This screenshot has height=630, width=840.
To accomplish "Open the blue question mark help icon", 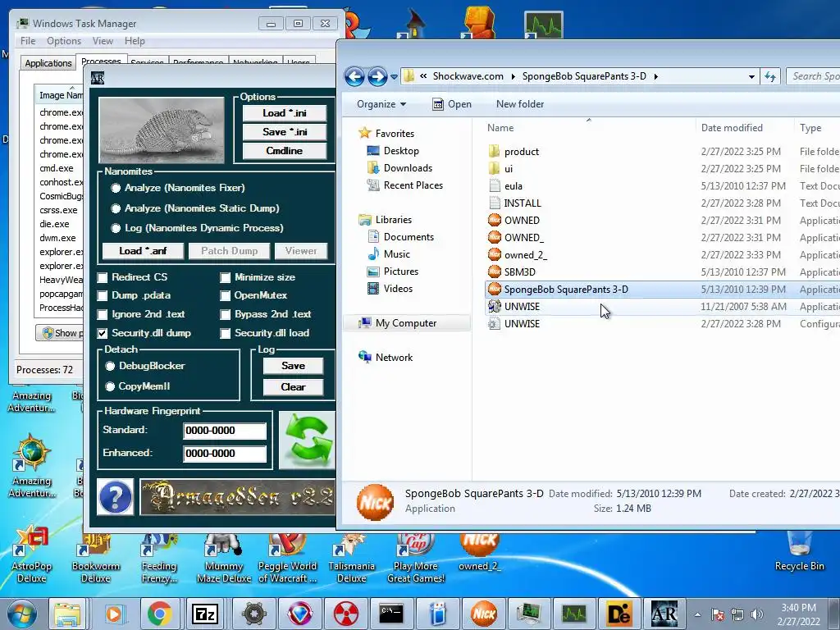I will (x=115, y=497).
